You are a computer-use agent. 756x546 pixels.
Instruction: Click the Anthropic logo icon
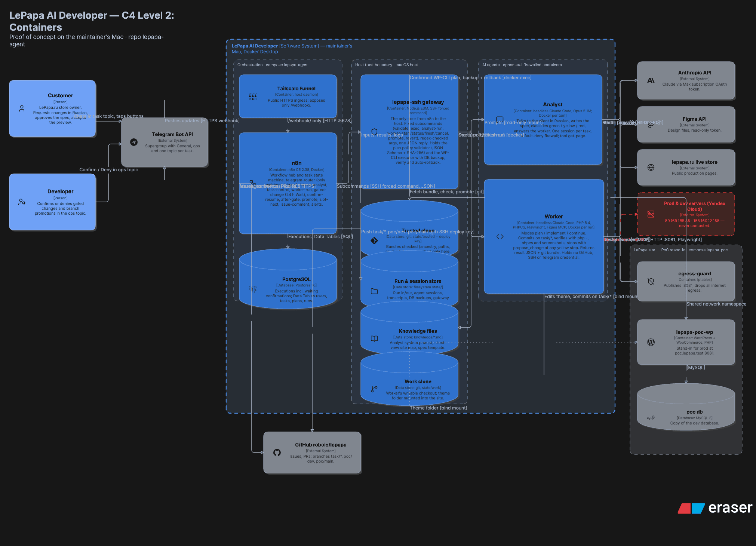[651, 80]
